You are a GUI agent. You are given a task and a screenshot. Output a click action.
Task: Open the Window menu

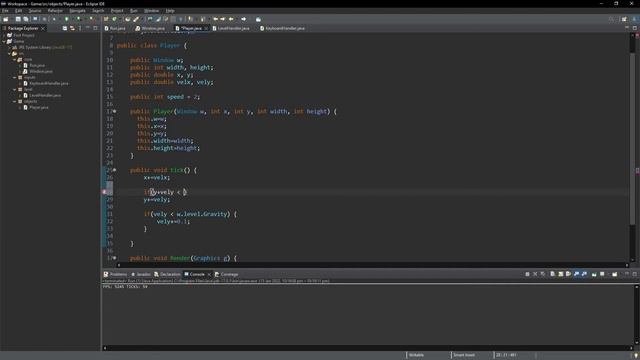click(x=151, y=11)
